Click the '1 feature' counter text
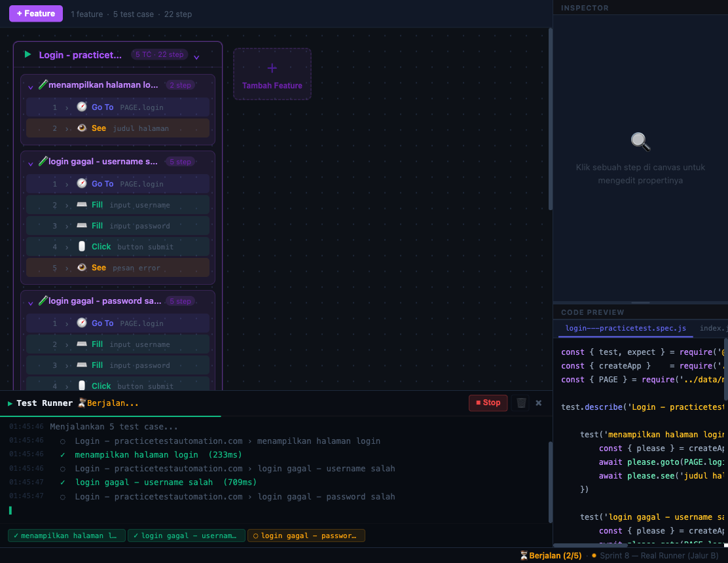 [x=87, y=14]
